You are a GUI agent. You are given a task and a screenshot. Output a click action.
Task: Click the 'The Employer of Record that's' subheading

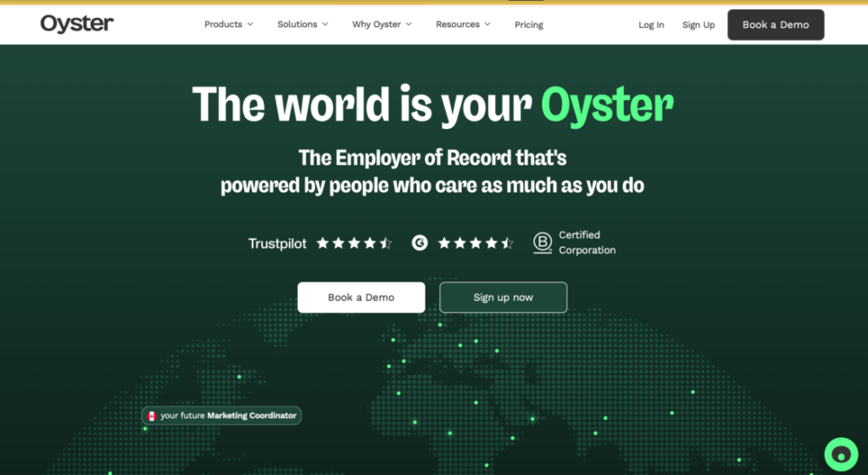click(x=432, y=158)
